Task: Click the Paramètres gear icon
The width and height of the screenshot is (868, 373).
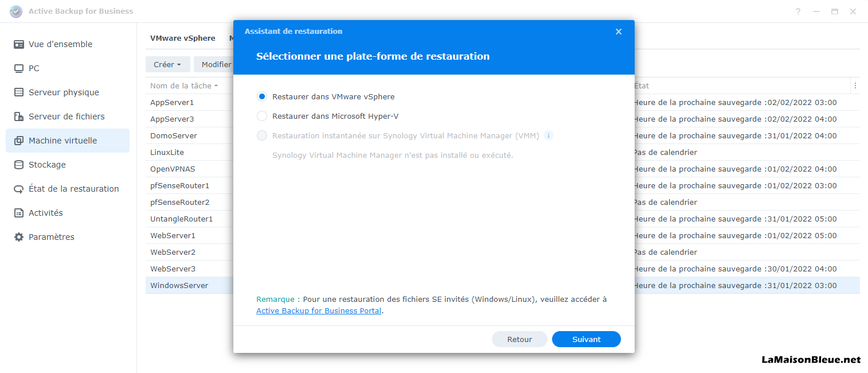Action: click(19, 237)
